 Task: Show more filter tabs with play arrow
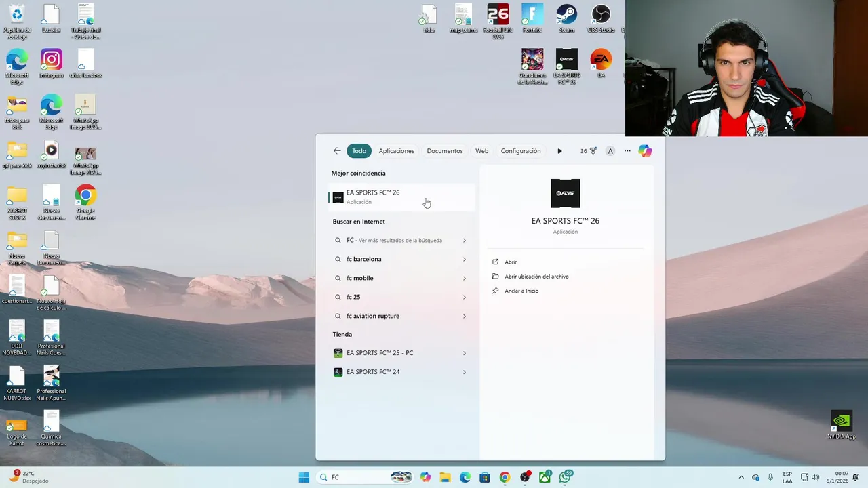[559, 151]
